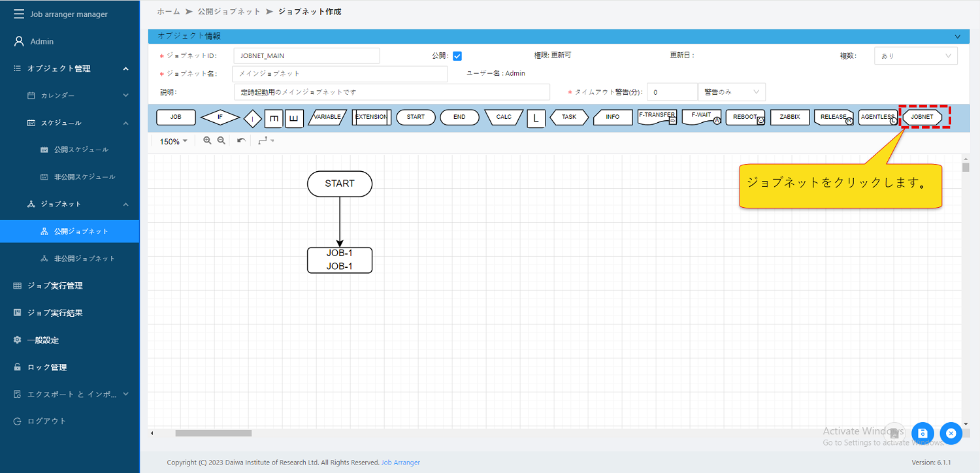This screenshot has height=473, width=980.
Task: Select the REBOOT icon
Action: click(x=745, y=117)
